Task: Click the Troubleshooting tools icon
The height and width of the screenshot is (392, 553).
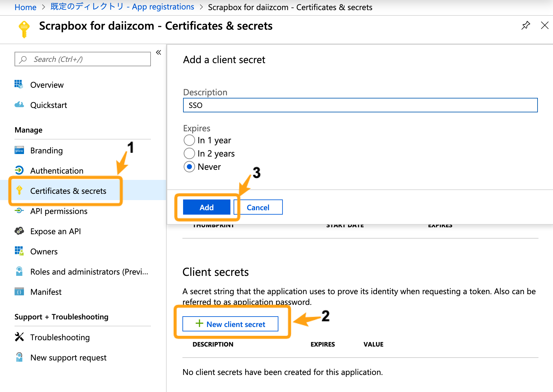Action: click(x=19, y=337)
